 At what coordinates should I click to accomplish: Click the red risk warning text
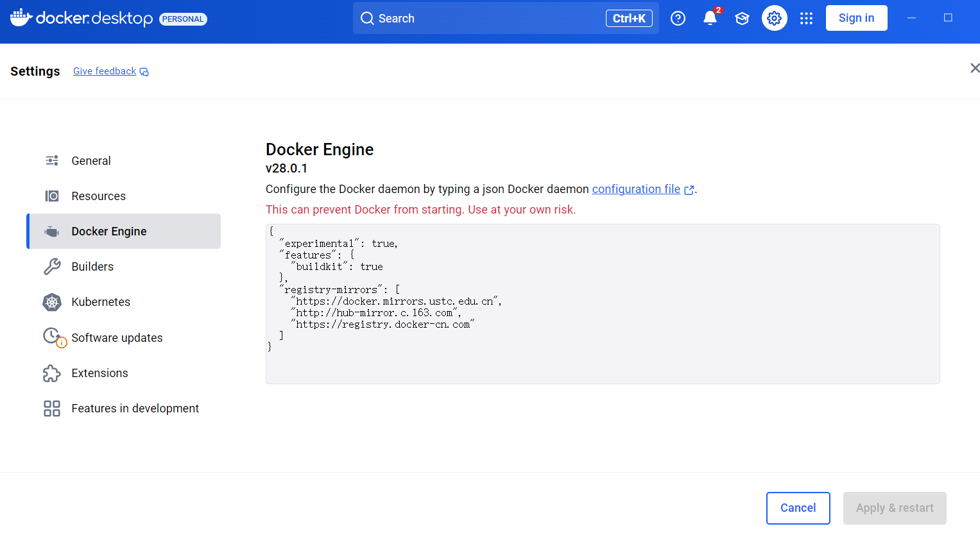pos(420,210)
